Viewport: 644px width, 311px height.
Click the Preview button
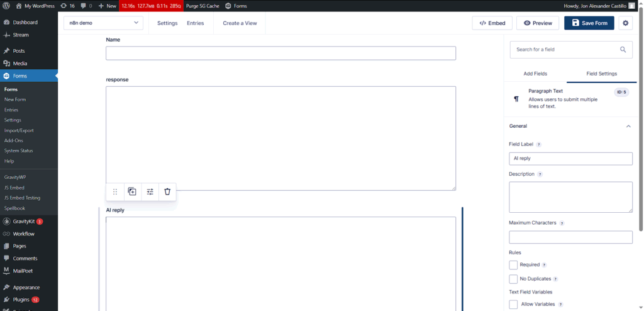pyautogui.click(x=538, y=23)
